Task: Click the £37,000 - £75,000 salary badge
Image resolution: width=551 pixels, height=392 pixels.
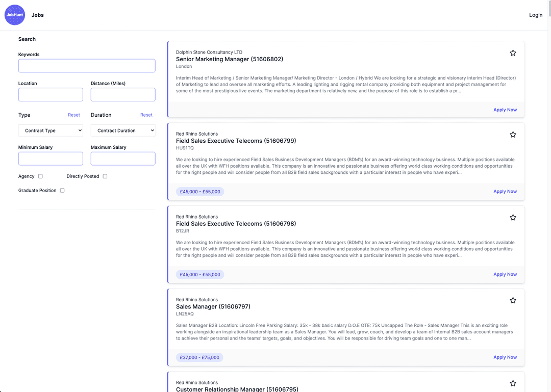Action: 199,357
